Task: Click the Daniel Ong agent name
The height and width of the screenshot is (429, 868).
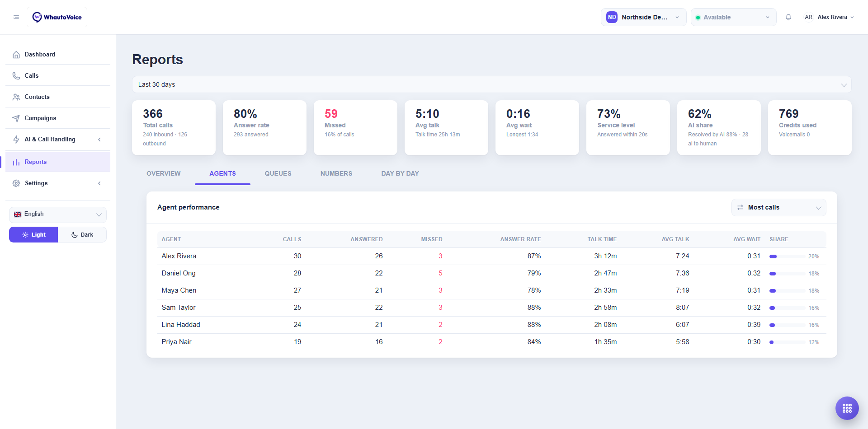Action: 179,273
